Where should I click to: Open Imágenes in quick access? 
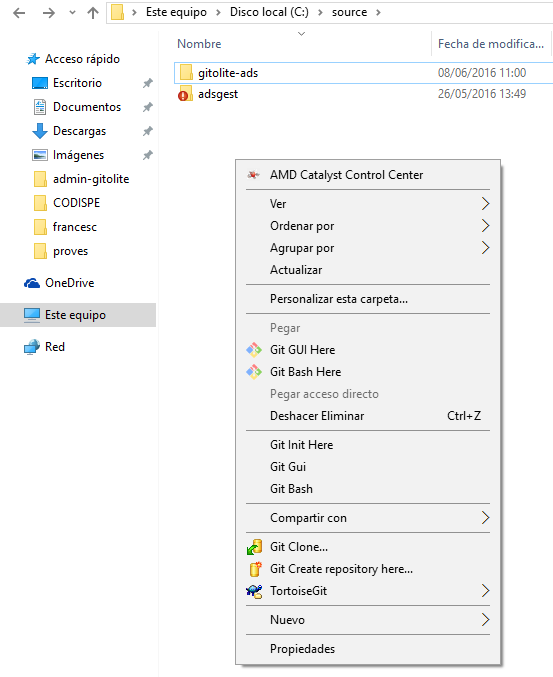tap(78, 155)
